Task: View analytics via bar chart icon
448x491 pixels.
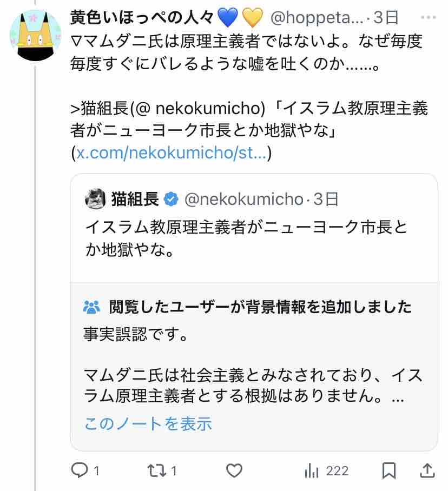Action: pos(311,470)
